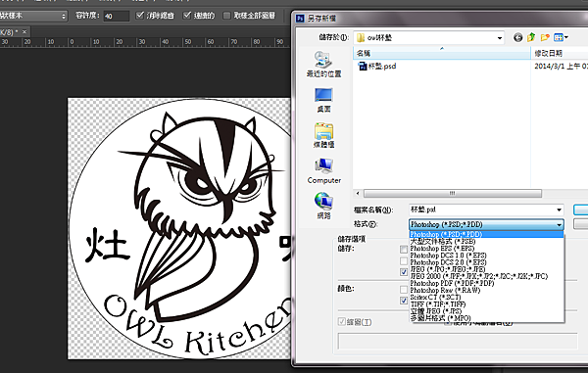Screen dimensions: 588x373
Task: Choose JPEG 2000 format in the list
Action: click(486, 276)
